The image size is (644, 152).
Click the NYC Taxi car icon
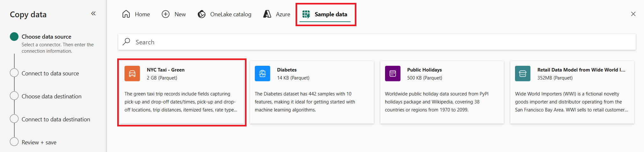click(132, 74)
